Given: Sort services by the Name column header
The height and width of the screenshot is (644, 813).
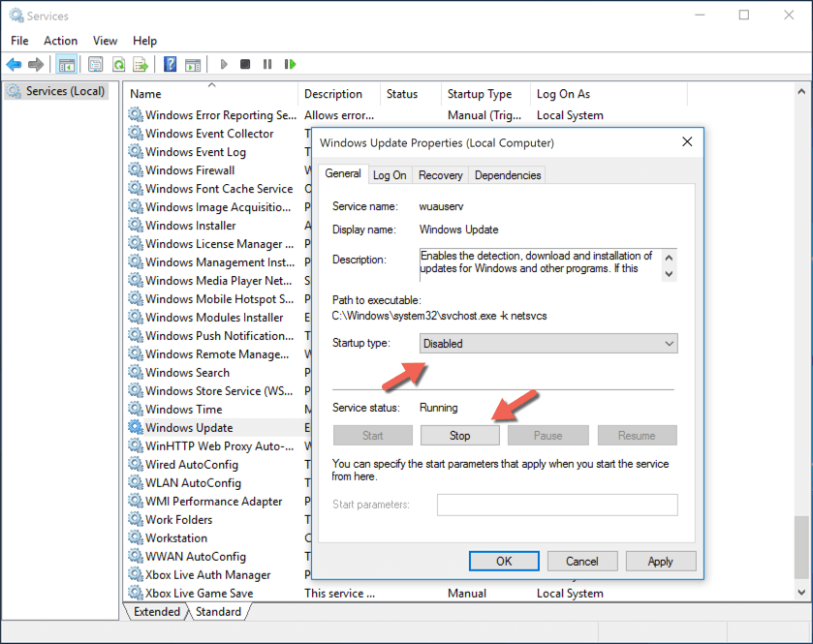Looking at the screenshot, I should 210,94.
